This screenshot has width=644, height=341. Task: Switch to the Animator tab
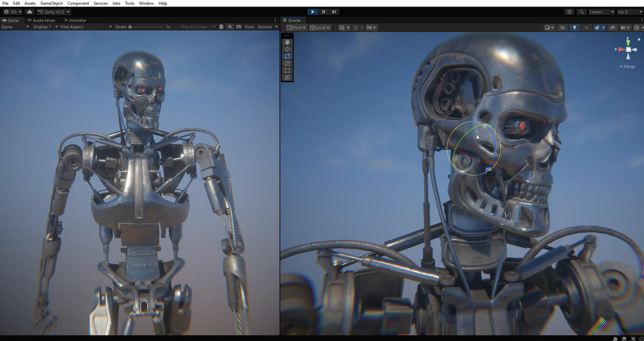click(76, 20)
